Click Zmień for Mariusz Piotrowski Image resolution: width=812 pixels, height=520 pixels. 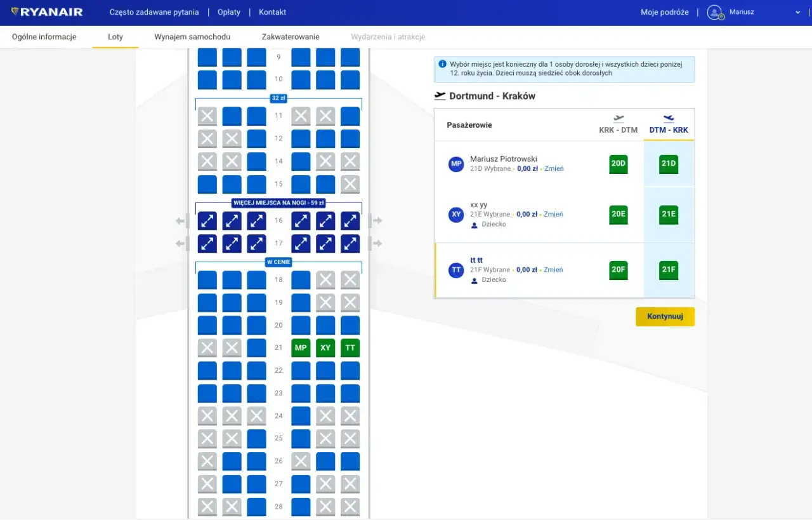click(554, 169)
